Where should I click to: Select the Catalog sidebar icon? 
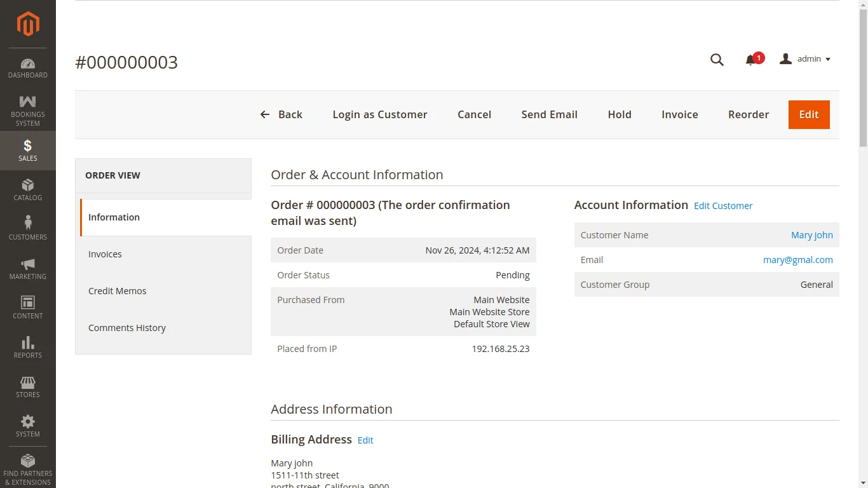(x=27, y=189)
